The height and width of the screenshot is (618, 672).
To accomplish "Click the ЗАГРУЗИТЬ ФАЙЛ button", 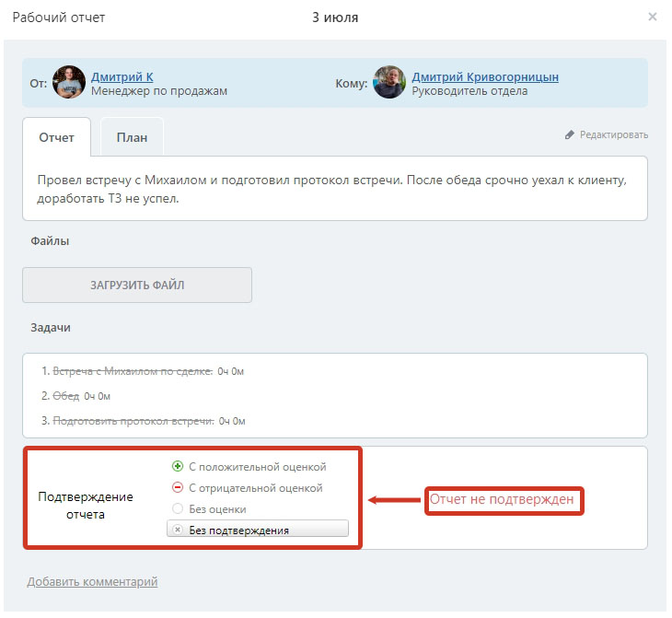I will [137, 286].
